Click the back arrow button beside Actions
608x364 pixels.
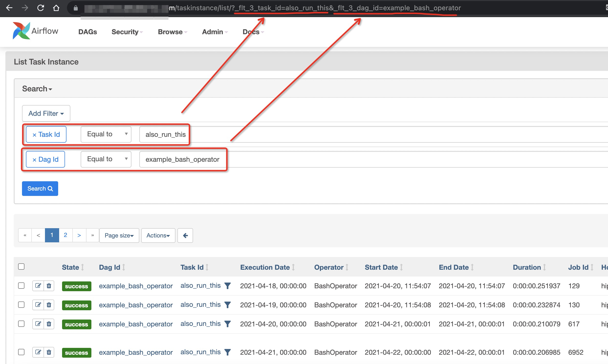click(x=185, y=236)
